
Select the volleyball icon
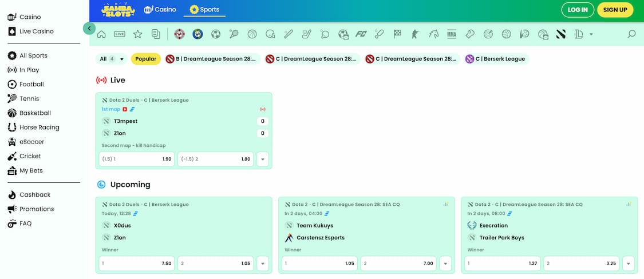point(506,34)
